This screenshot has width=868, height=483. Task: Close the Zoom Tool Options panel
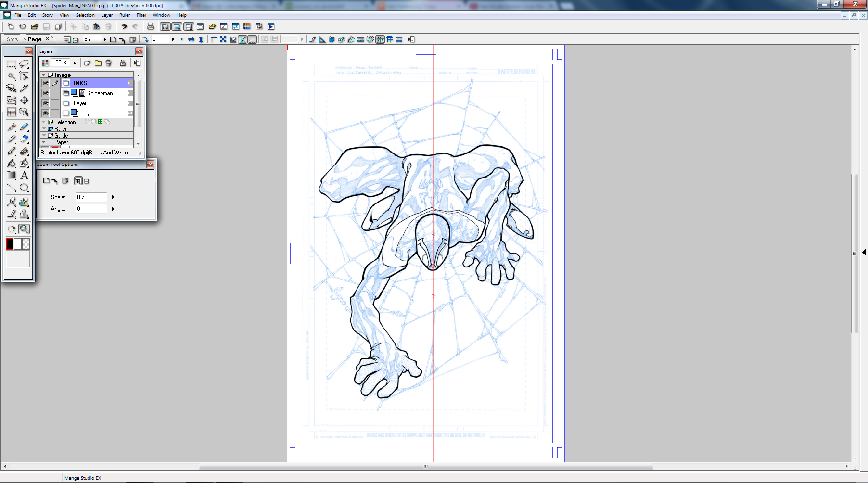150,165
